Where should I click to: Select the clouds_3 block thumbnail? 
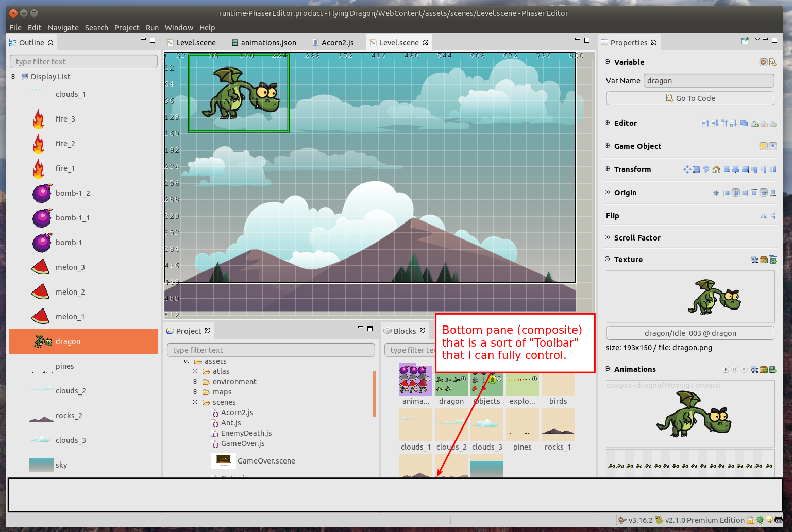pos(486,425)
